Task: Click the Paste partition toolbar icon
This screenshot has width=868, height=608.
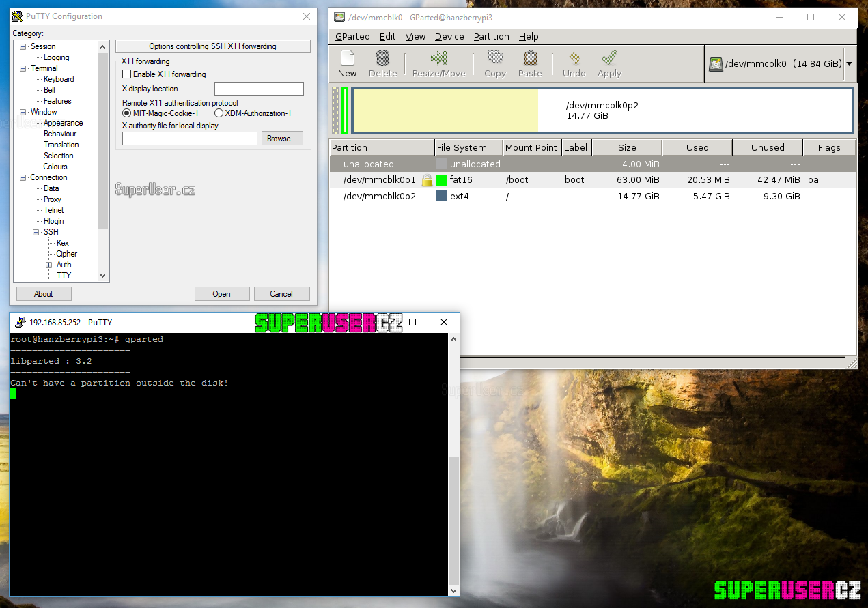Action: (x=530, y=58)
